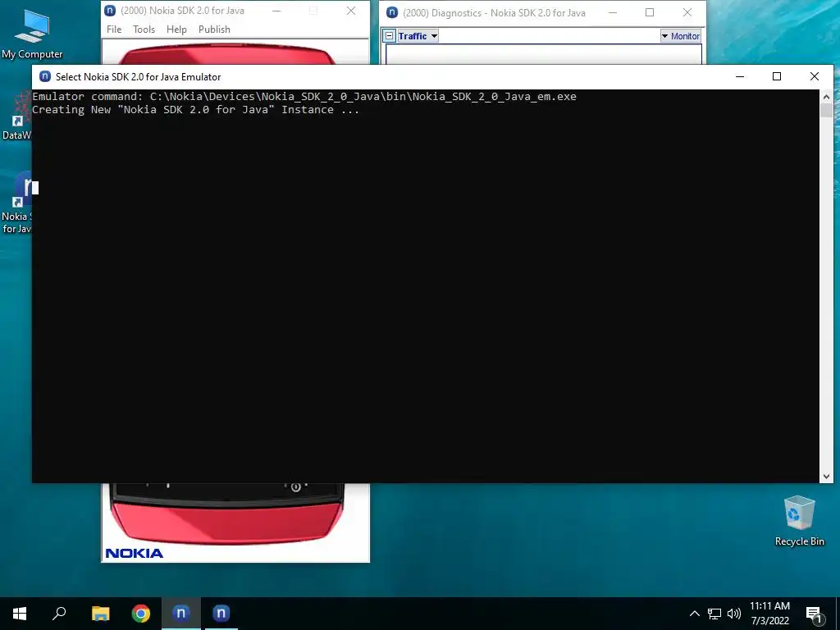
Task: Click Nokia SDK window title icon
Action: (x=110, y=11)
